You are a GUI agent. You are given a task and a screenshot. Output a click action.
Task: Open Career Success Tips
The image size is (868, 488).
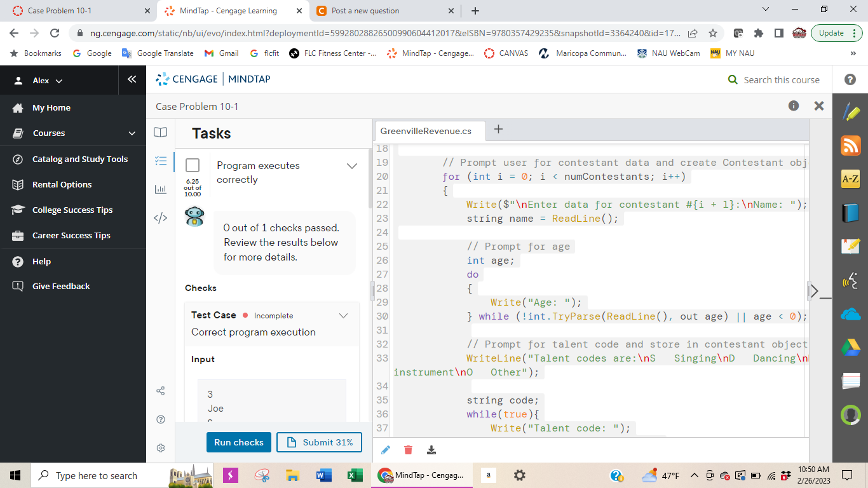71,235
